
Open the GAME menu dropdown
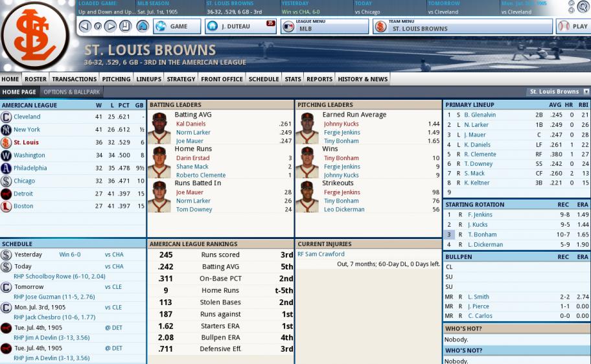[x=177, y=27]
